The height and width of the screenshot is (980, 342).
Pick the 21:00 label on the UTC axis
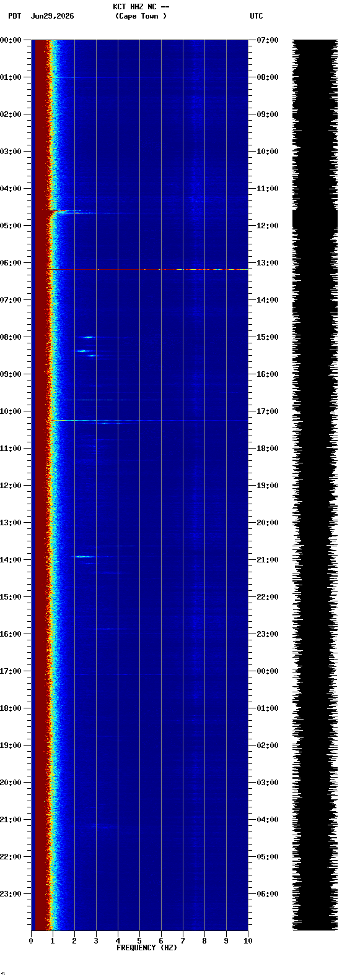point(268,560)
